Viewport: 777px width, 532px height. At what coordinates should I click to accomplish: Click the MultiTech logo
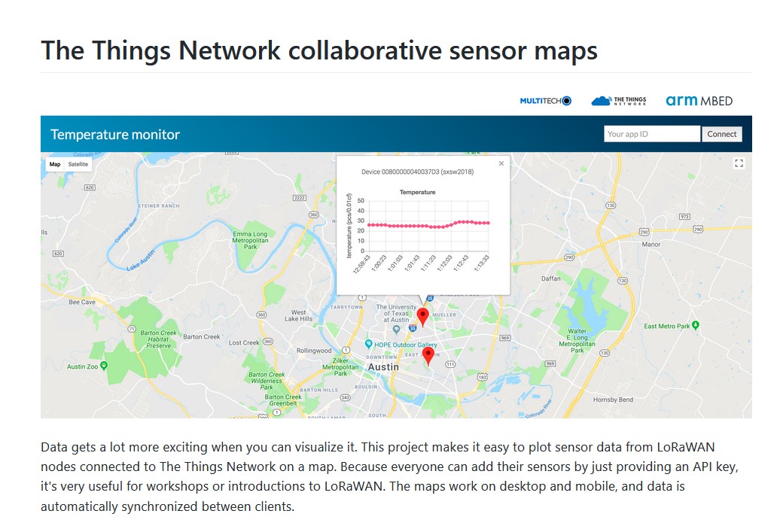545,101
